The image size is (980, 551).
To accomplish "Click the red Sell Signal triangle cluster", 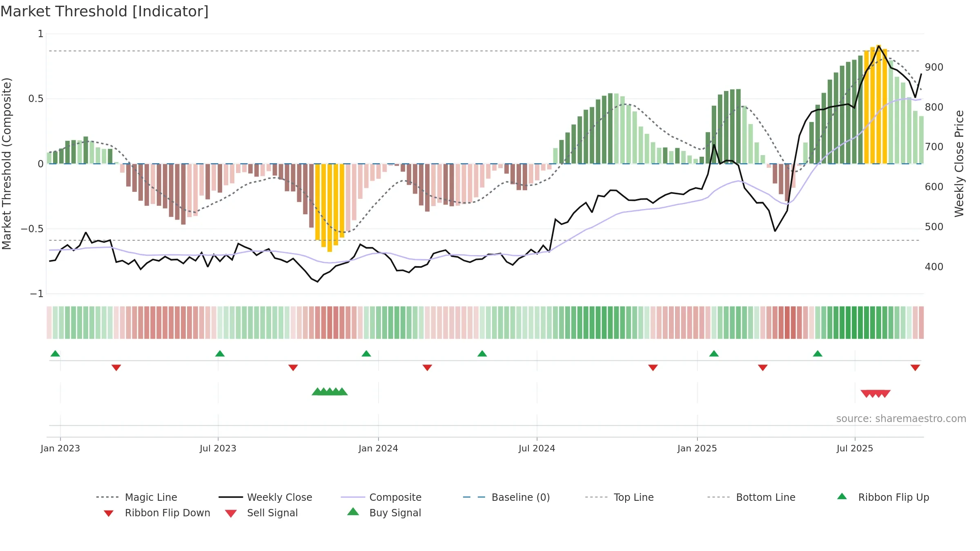I will click(875, 393).
